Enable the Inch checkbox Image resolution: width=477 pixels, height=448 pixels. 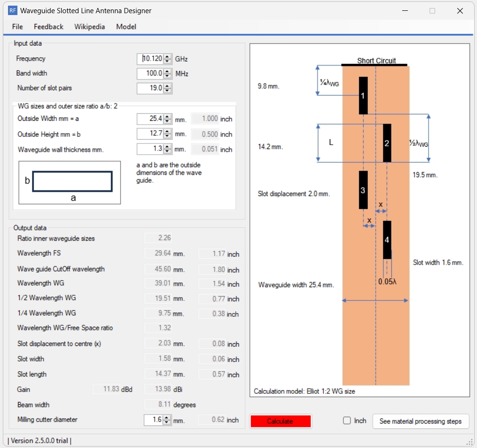[x=347, y=421]
